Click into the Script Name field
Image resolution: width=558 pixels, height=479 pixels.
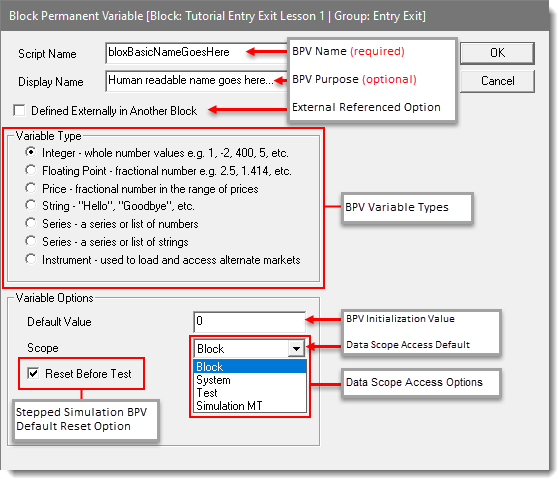[196, 53]
